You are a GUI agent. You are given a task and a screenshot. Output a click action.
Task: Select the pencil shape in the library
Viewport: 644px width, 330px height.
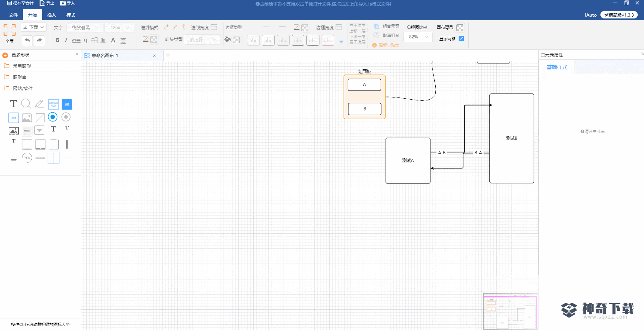click(x=39, y=104)
